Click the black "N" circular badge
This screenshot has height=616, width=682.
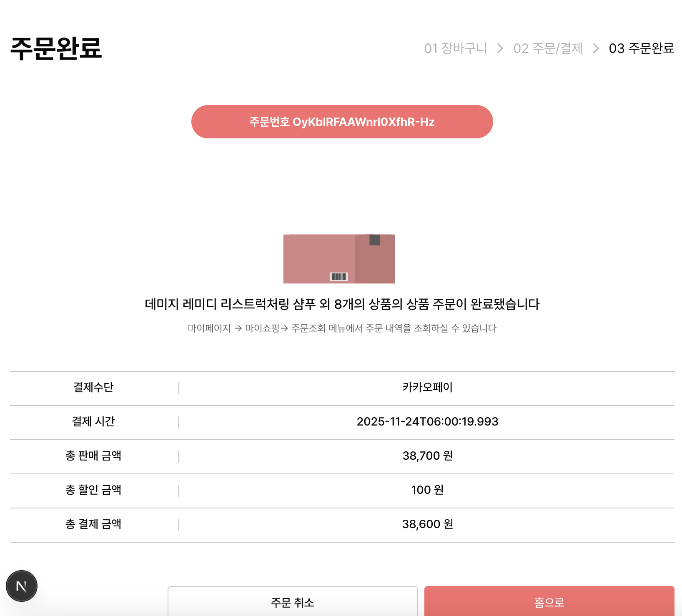point(22,585)
